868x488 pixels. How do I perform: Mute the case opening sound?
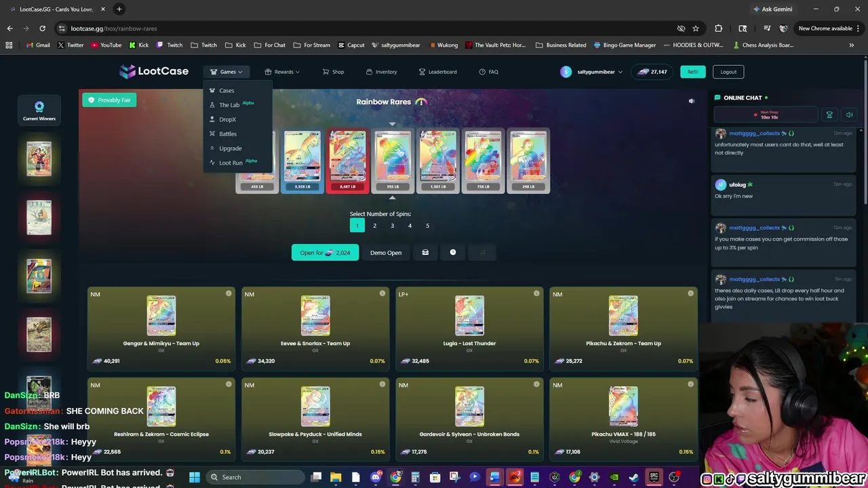(x=692, y=101)
